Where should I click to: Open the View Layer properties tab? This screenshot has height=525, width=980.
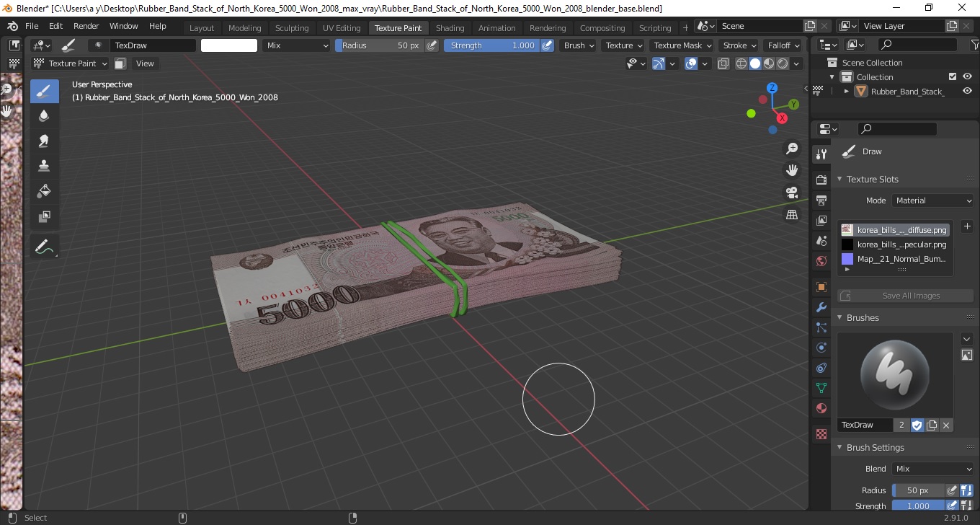pyautogui.click(x=821, y=220)
